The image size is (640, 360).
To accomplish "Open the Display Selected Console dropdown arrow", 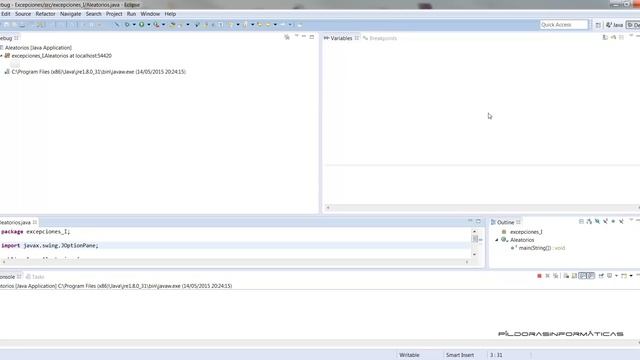I will point(616,276).
